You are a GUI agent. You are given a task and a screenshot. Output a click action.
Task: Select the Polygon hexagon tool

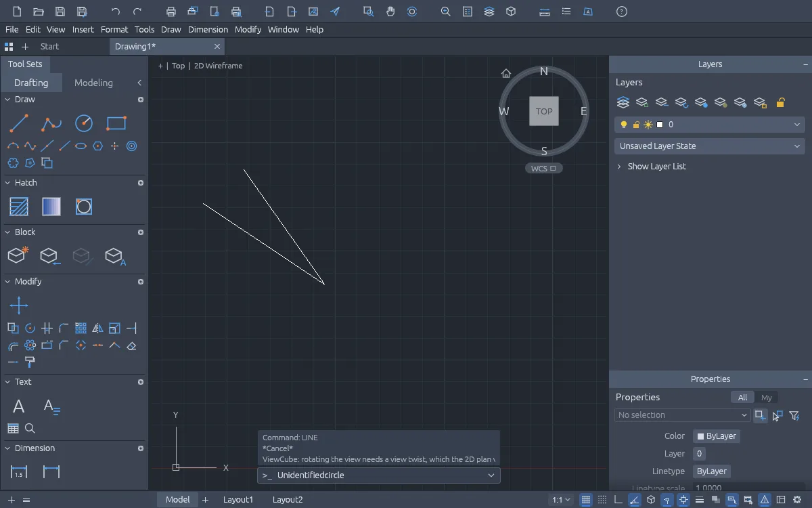click(x=98, y=146)
